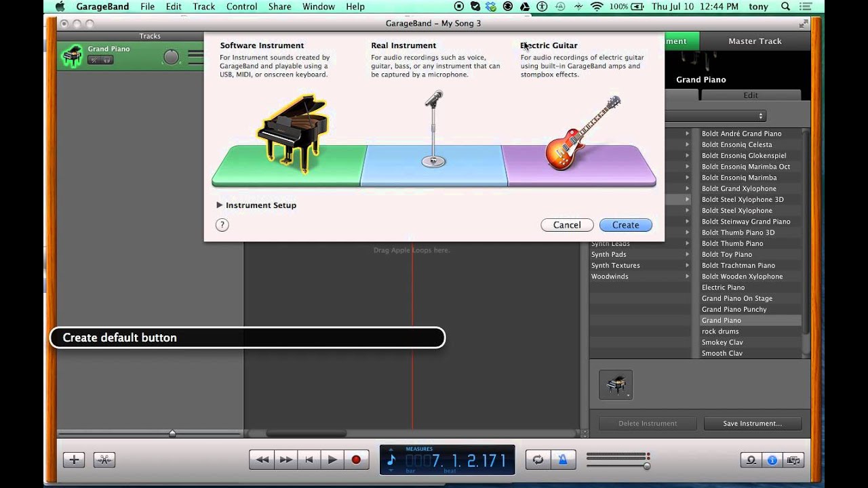The height and width of the screenshot is (488, 868).
Task: Open the Media Browser
Action: (793, 460)
